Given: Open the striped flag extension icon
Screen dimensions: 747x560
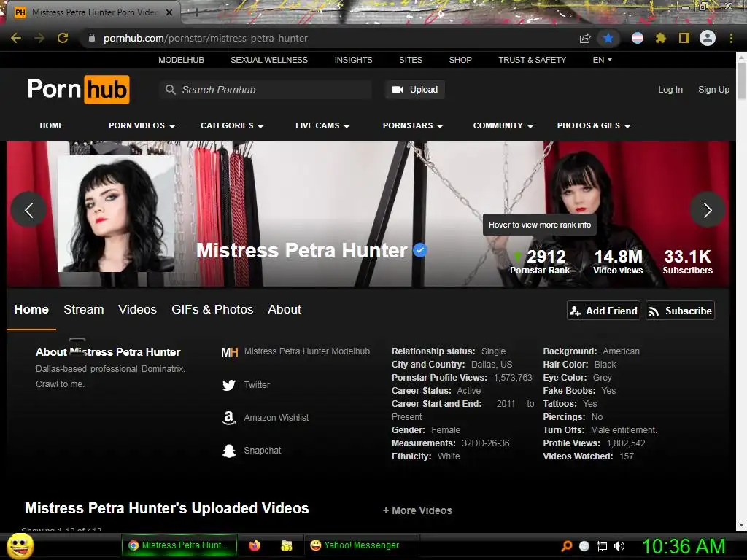Looking at the screenshot, I should point(638,38).
